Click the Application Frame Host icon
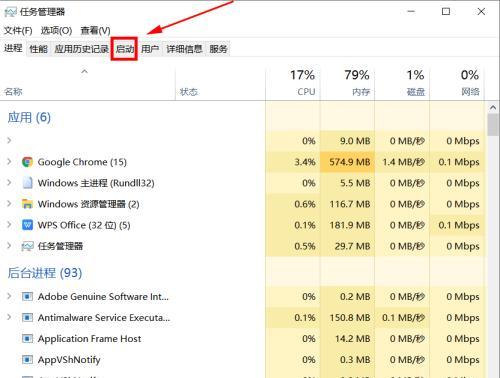Screen dimensions: 500x378 [27, 339]
